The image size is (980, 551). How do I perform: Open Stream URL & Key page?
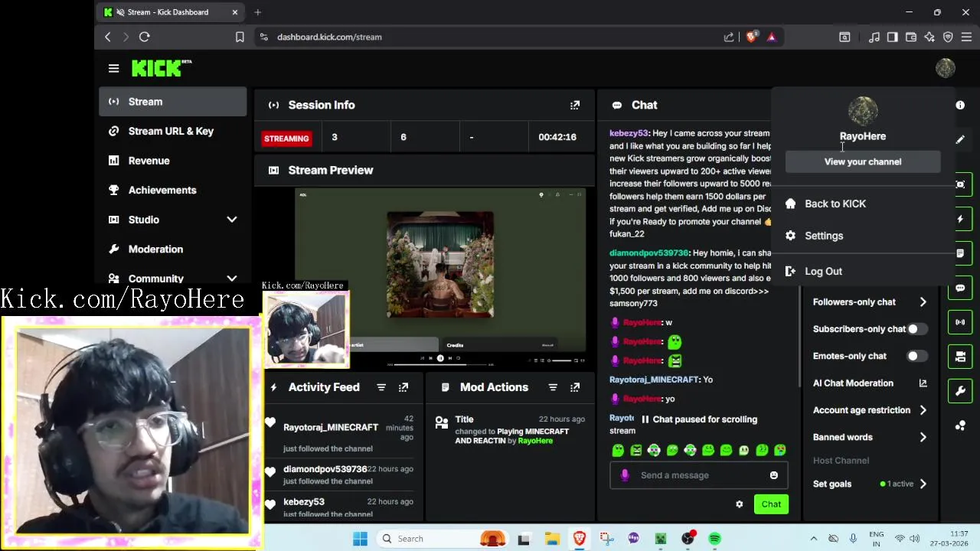pos(173,131)
